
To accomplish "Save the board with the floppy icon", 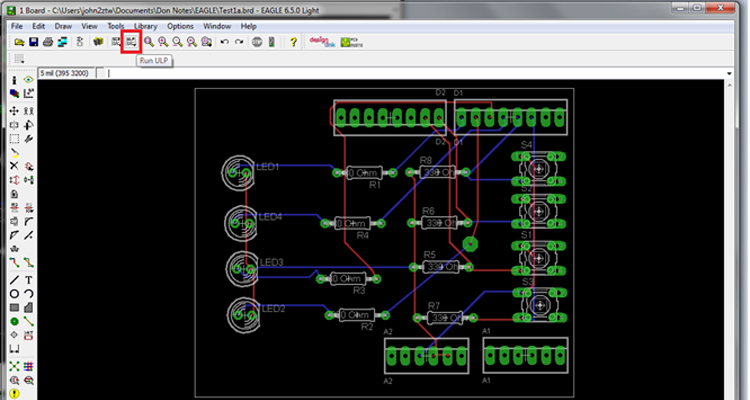I will point(33,42).
